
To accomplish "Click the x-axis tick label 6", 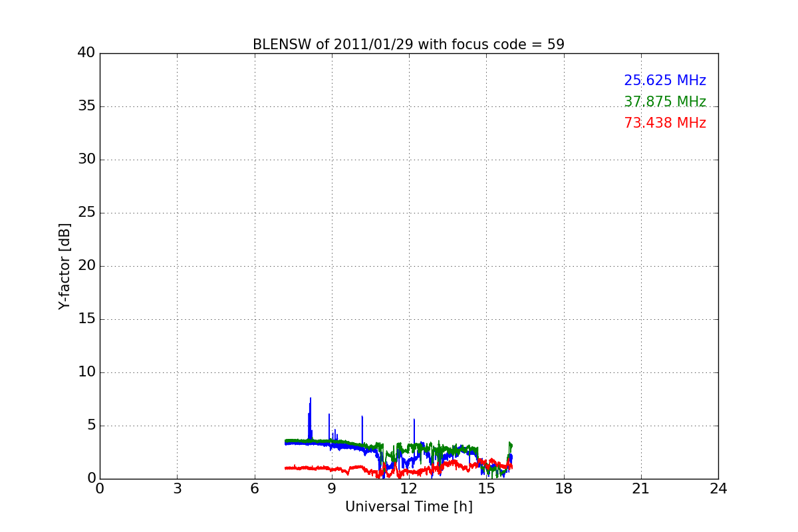I will pyautogui.click(x=254, y=489).
